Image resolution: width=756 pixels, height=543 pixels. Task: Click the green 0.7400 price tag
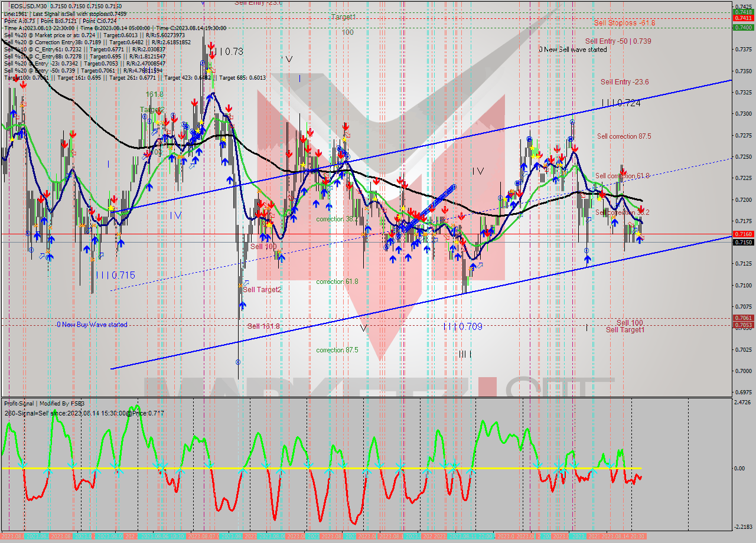[x=742, y=27]
